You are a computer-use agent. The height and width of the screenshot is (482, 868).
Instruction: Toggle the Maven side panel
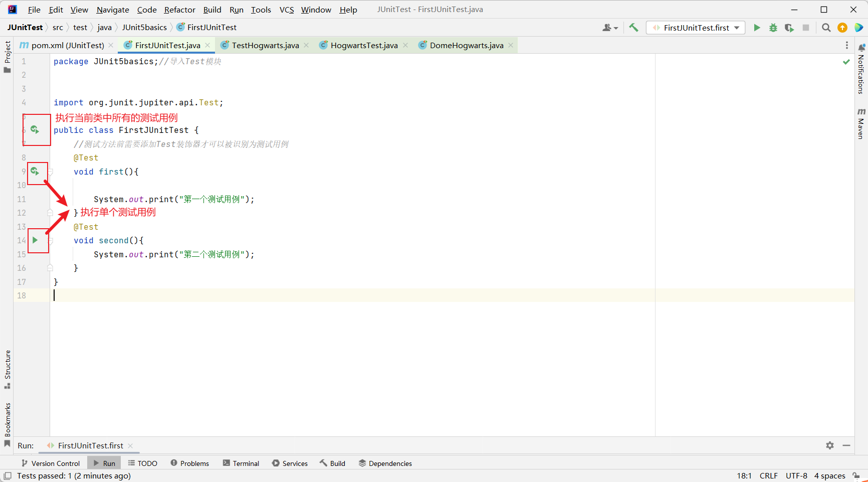pos(861,123)
